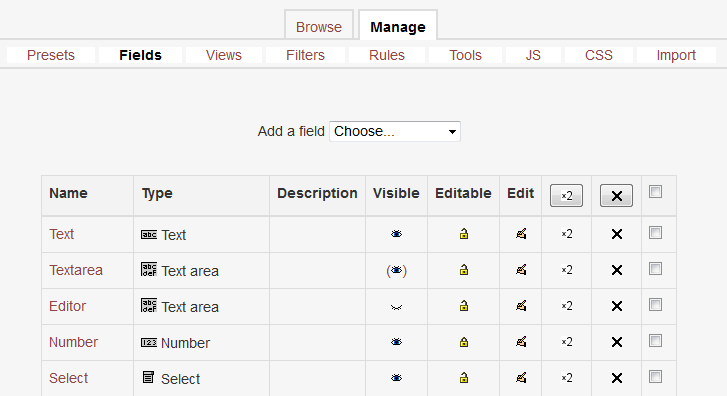Open the Textarea field name link
Image resolution: width=727 pixels, height=396 pixels.
(76, 270)
